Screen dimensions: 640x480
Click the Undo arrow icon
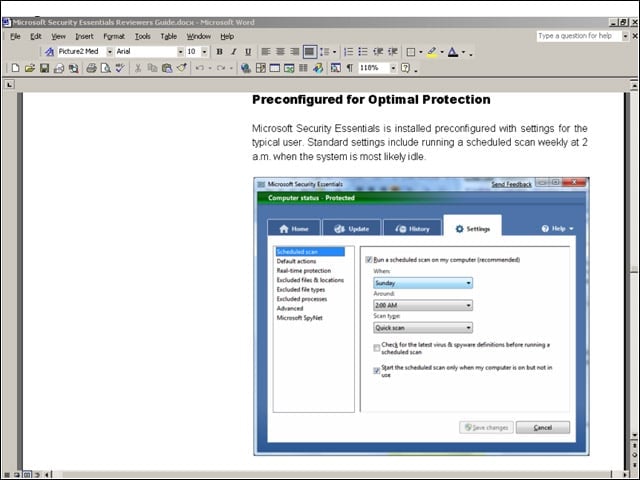(200, 68)
